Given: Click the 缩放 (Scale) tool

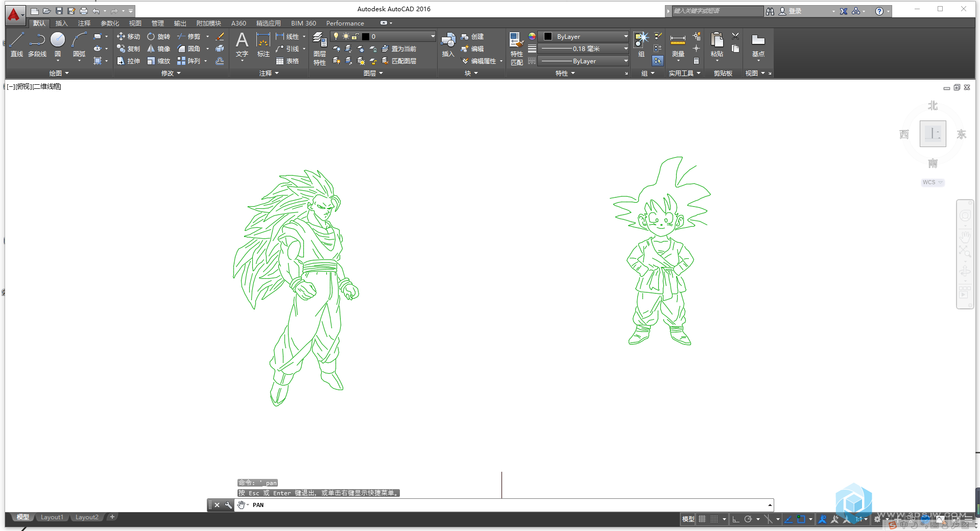Looking at the screenshot, I should [158, 61].
